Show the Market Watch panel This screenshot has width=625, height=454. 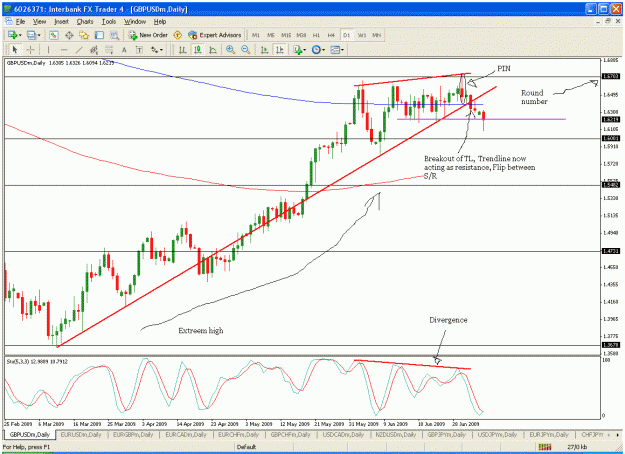point(54,35)
